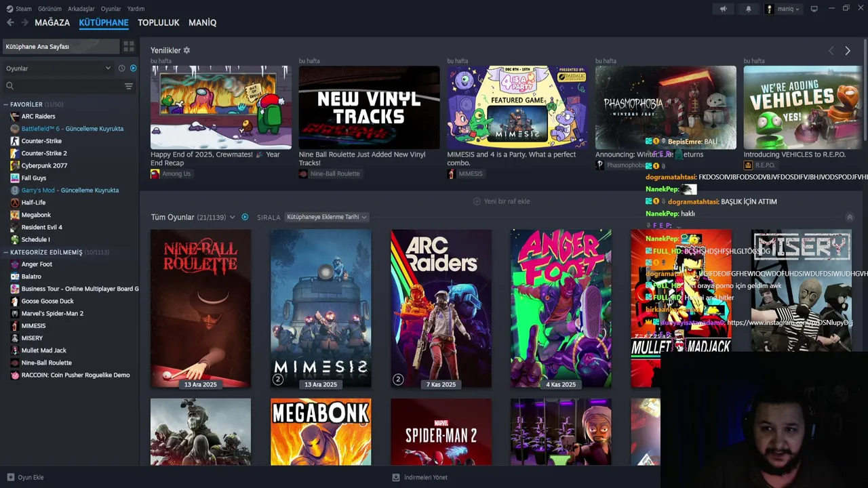Open Among Us Year End Recap news

click(221, 107)
